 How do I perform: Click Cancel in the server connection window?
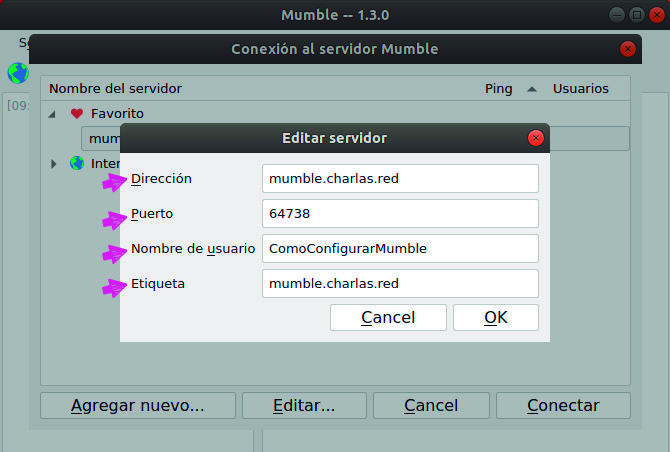431,405
